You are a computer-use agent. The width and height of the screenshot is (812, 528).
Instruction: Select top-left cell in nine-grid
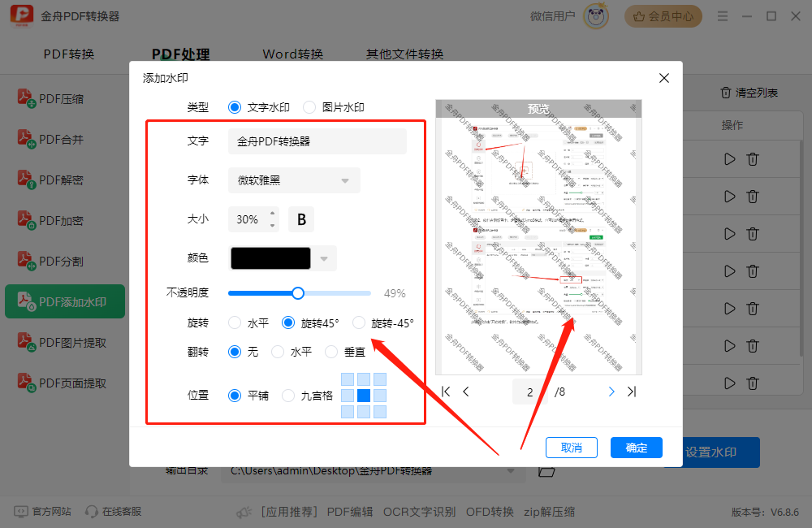tap(348, 379)
